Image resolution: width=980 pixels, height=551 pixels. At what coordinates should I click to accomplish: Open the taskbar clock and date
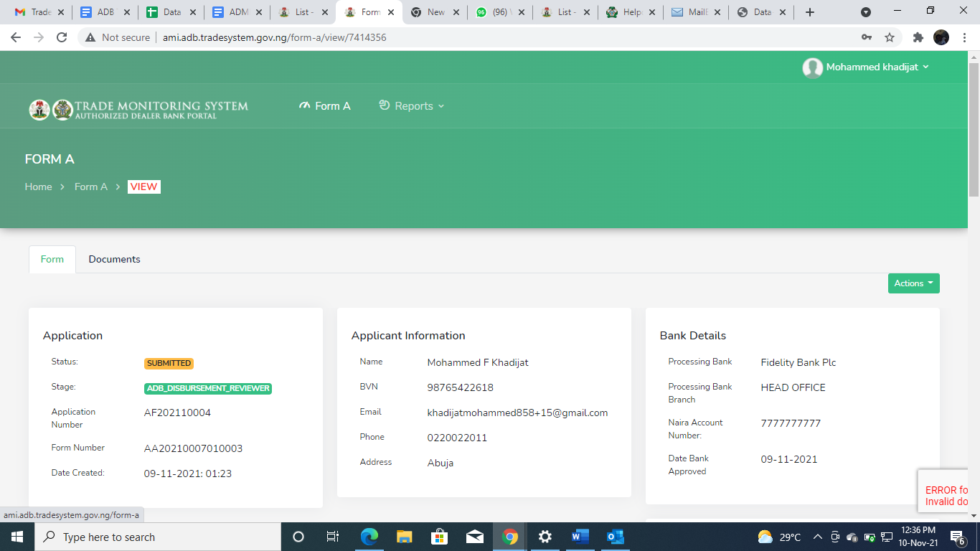click(x=918, y=537)
